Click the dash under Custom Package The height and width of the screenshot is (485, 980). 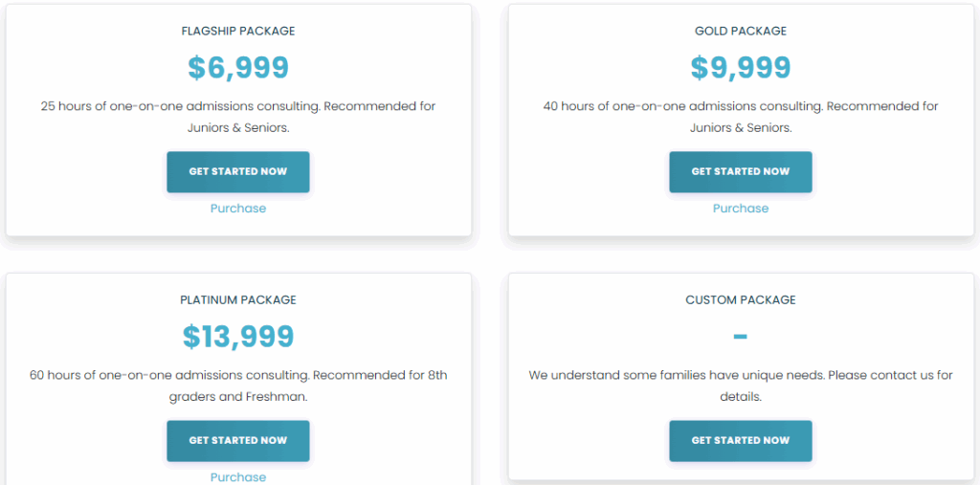[741, 337]
